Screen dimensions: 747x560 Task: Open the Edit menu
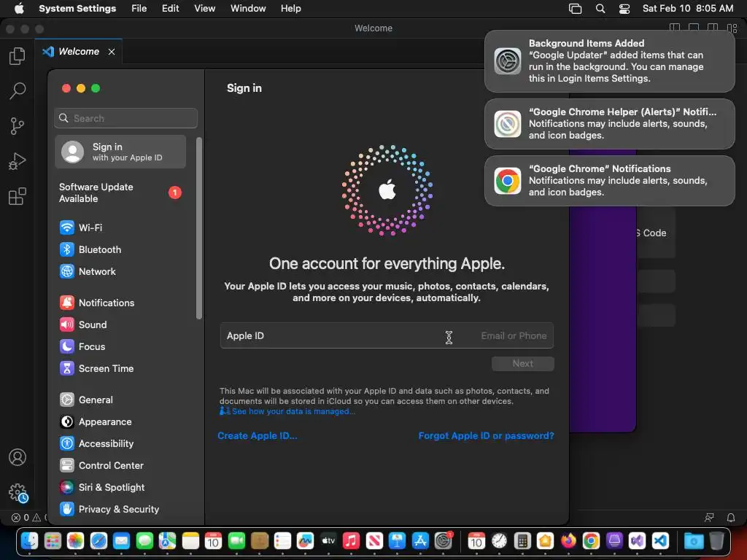(170, 9)
